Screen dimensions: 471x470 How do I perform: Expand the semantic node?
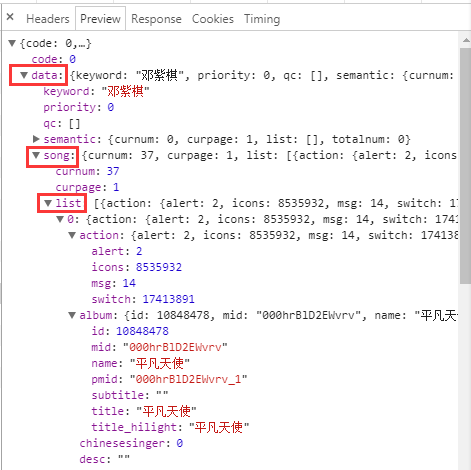tap(36, 139)
